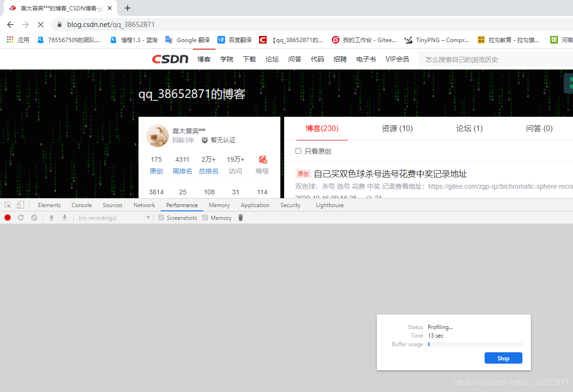Open 我的工作台 Gitee bookmark
573x392 pixels.
click(x=364, y=40)
